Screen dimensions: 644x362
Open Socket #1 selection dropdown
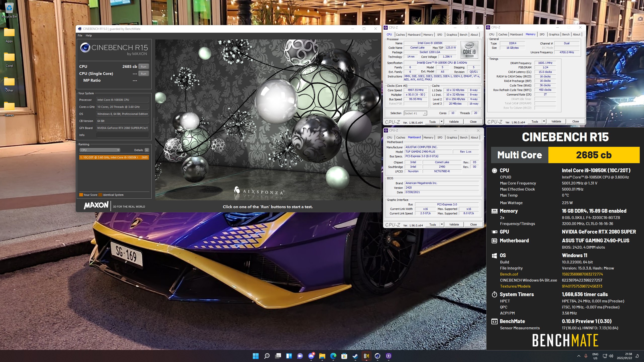pos(415,113)
